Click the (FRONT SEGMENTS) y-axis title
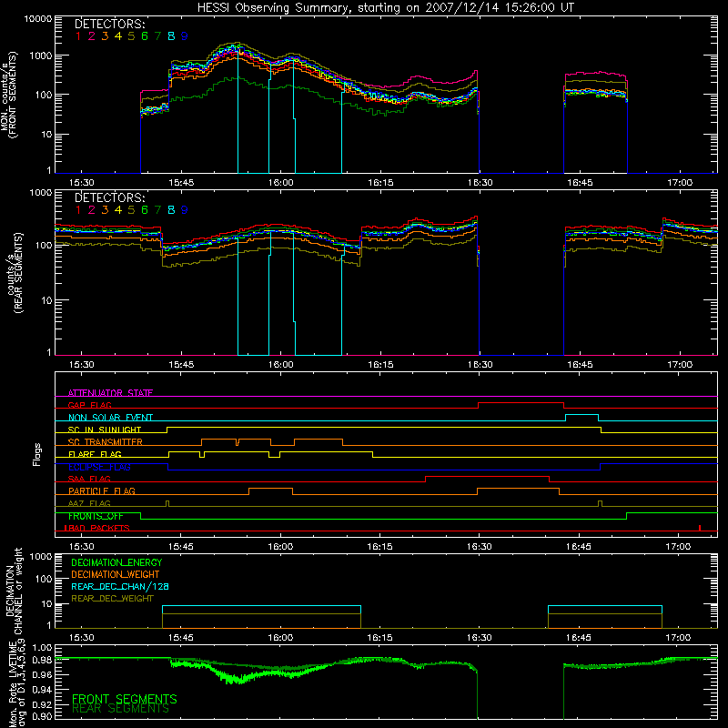 click(13, 95)
